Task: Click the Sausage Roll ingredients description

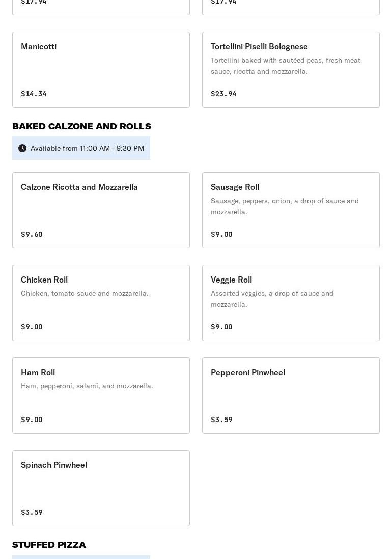Action: [285, 206]
